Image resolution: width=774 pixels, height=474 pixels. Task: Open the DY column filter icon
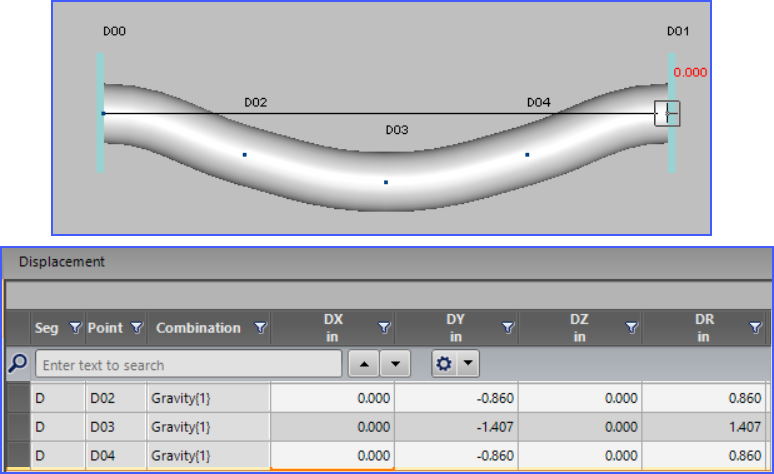(507, 327)
